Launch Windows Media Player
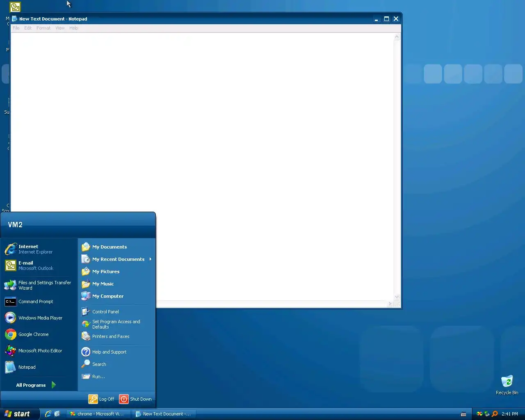Image resolution: width=525 pixels, height=420 pixels. click(x=39, y=318)
